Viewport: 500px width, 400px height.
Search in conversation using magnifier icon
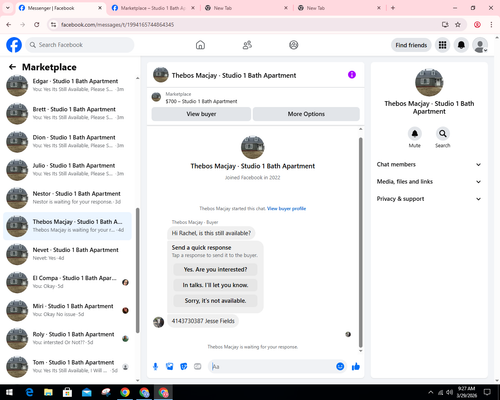(x=443, y=134)
